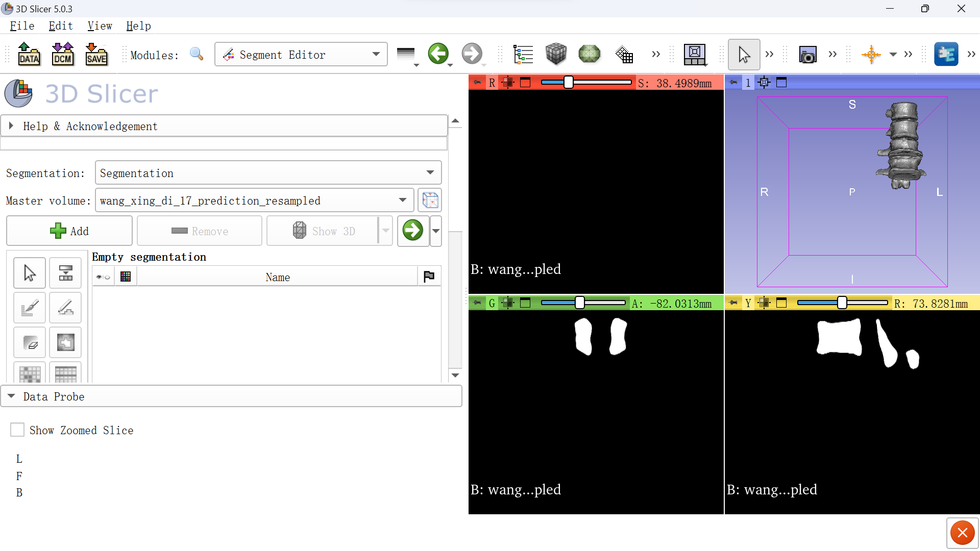Toggle red slice visibility in 3D
Screen dimensions: 980x551
coord(507,82)
